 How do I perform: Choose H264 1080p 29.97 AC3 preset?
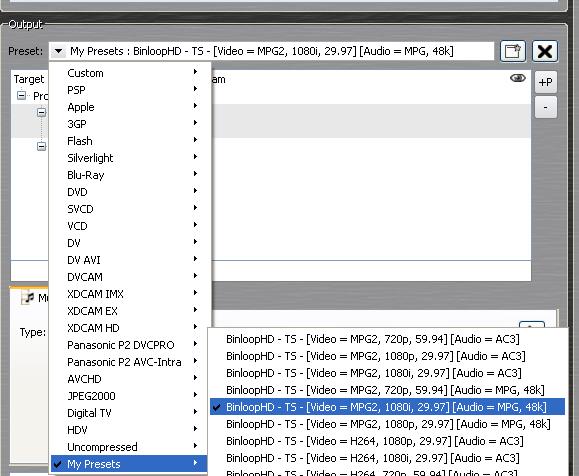(387, 441)
